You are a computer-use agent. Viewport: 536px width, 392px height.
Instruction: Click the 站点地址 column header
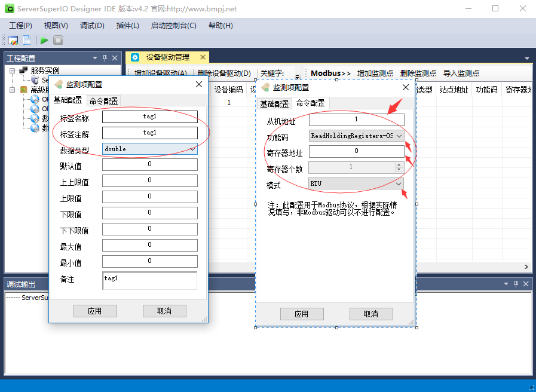click(454, 90)
